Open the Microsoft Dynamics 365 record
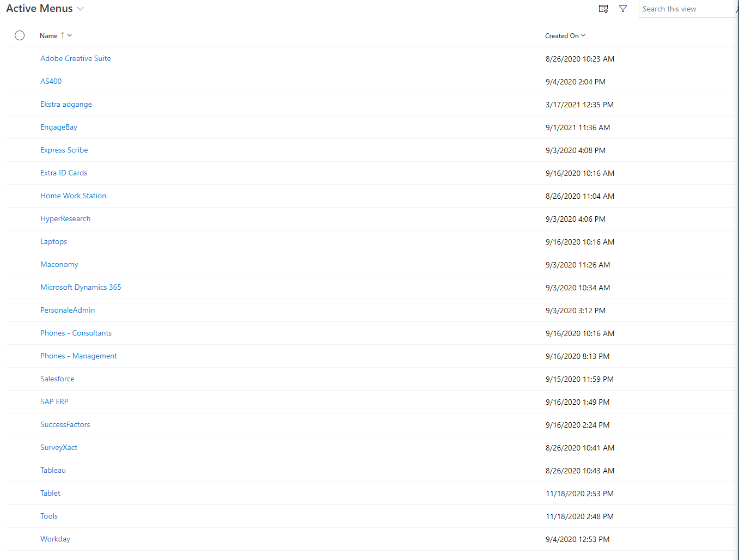The width and height of the screenshot is (739, 560). tap(81, 288)
